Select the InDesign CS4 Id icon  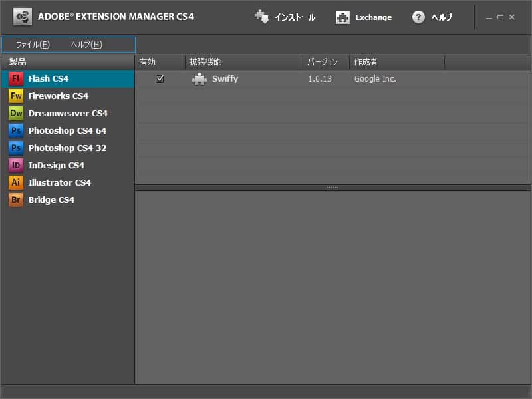pos(16,165)
